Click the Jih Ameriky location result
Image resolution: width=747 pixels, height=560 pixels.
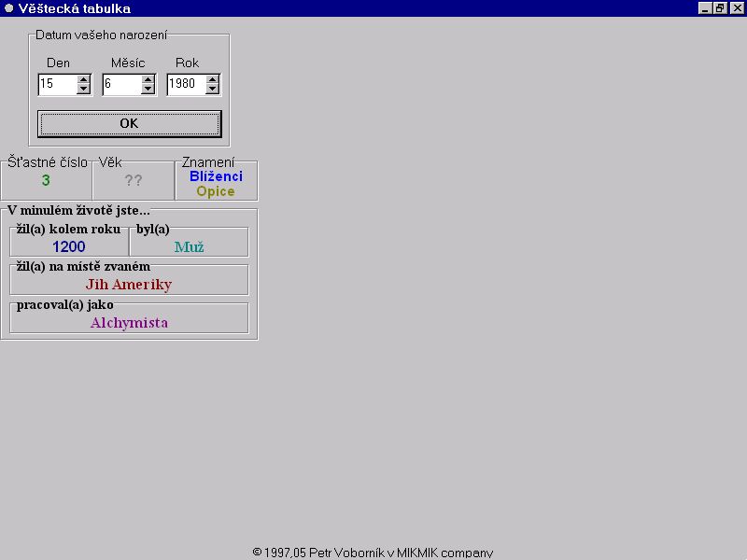[129, 285]
